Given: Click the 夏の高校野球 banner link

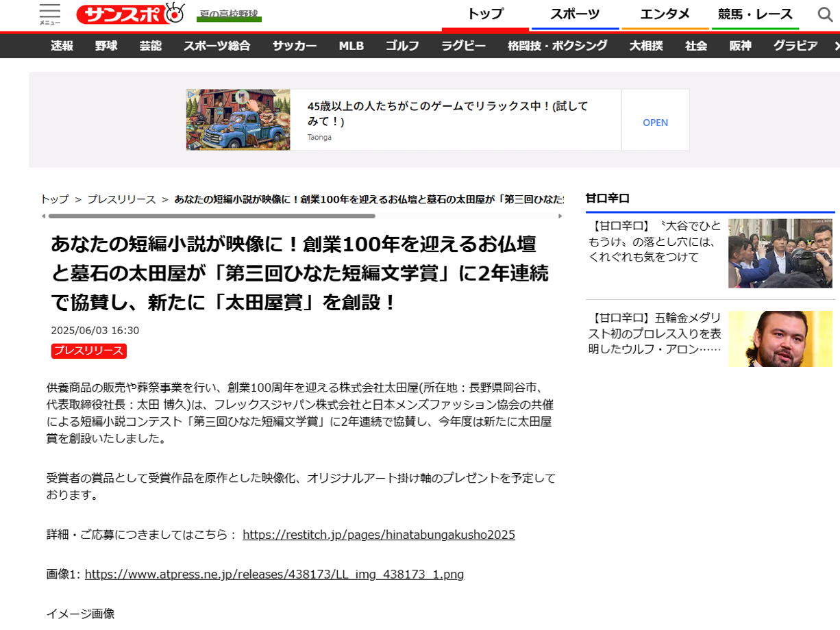Looking at the screenshot, I should click(x=230, y=15).
